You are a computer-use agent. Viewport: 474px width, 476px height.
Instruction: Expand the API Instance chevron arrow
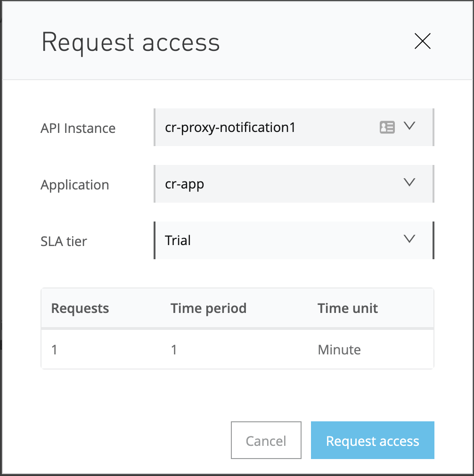point(409,126)
